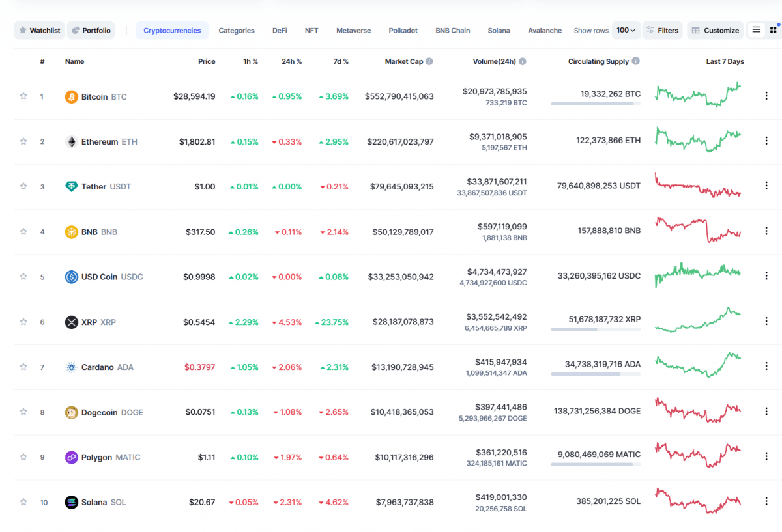
Task: Open the BNB Chain tab
Action: tap(452, 31)
